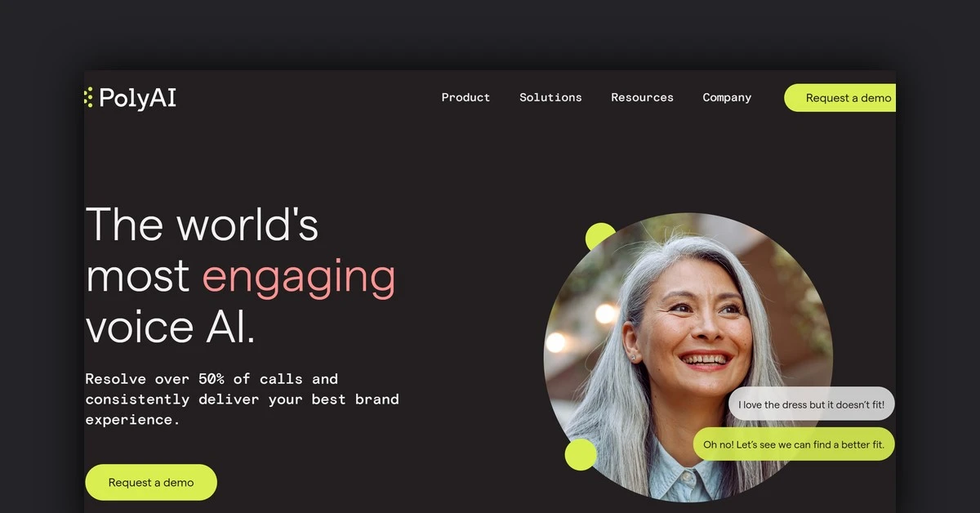Click the green circle at the portrait's lower left
The height and width of the screenshot is (513, 980).
[x=581, y=454]
